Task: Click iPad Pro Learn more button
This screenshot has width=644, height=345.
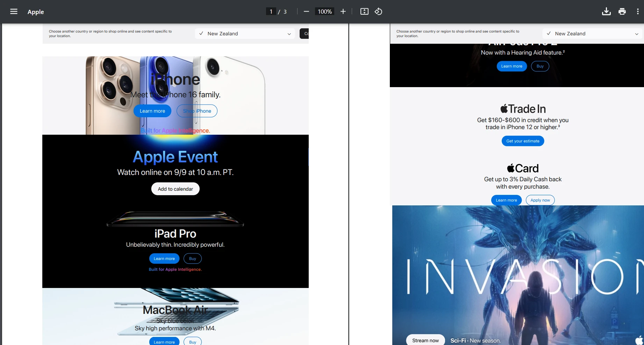Action: (x=164, y=259)
